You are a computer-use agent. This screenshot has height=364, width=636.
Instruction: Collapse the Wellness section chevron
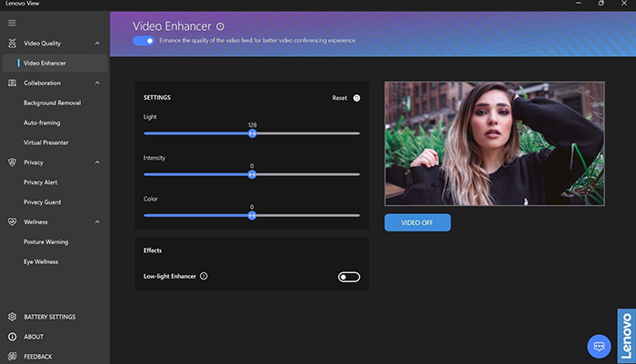pyautogui.click(x=97, y=222)
